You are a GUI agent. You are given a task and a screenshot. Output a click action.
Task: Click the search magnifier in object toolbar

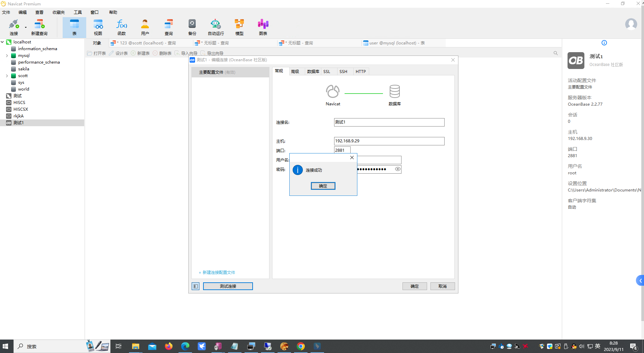pyautogui.click(x=556, y=53)
